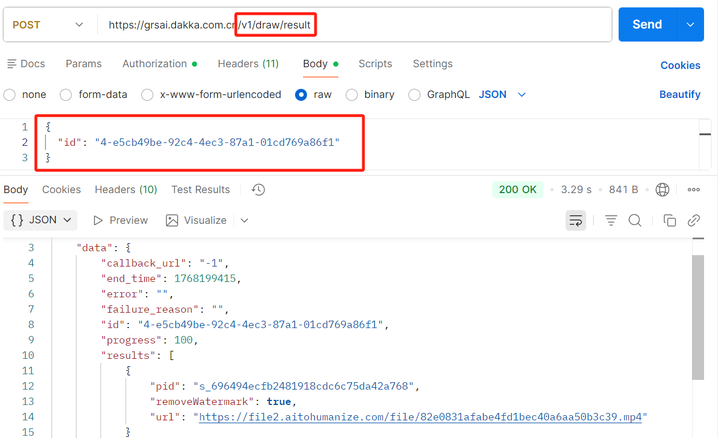
Task: Open the POST method dropdown
Action: 50,25
